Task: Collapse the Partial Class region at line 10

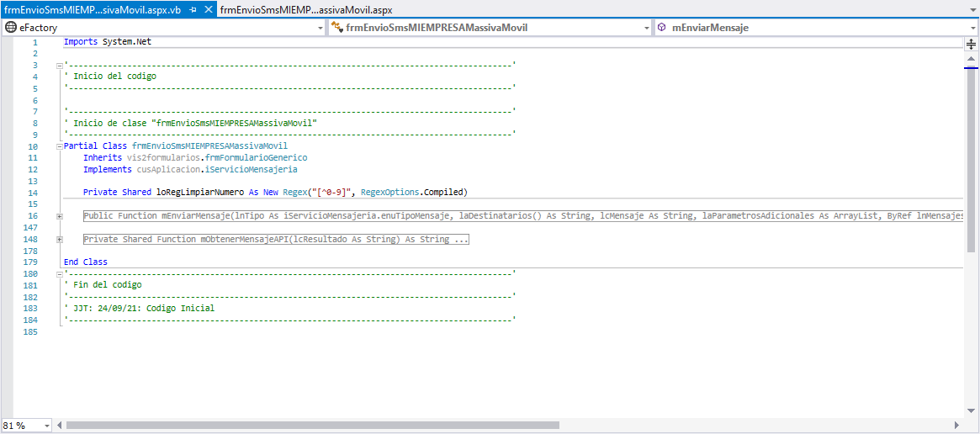Action: (x=60, y=146)
